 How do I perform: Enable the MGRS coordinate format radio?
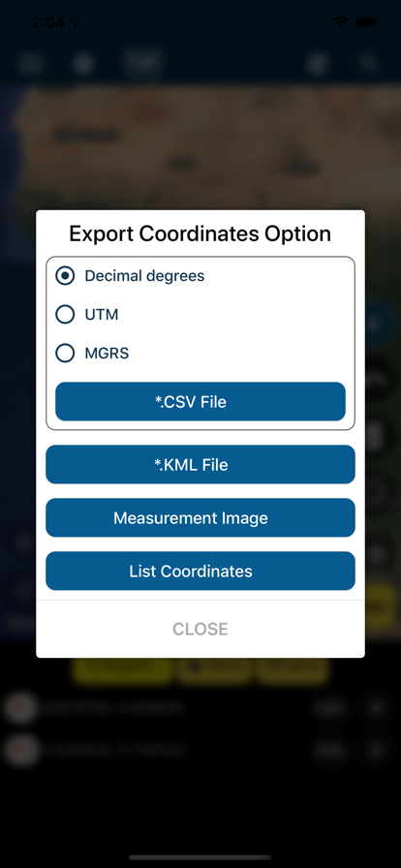[65, 354]
